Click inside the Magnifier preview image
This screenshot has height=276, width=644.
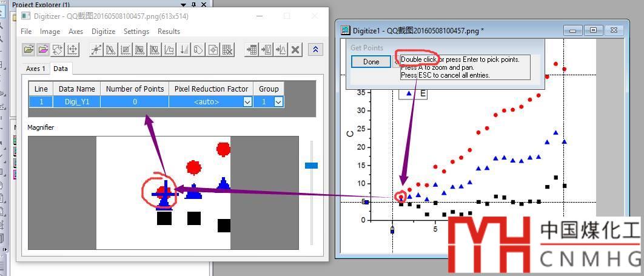pyautogui.click(x=164, y=193)
